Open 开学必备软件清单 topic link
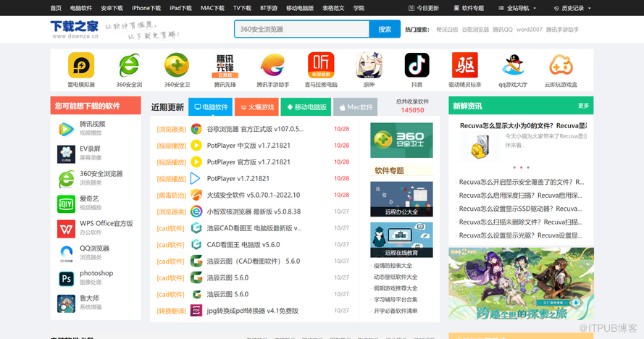This screenshot has width=644, height=339. 395,311
